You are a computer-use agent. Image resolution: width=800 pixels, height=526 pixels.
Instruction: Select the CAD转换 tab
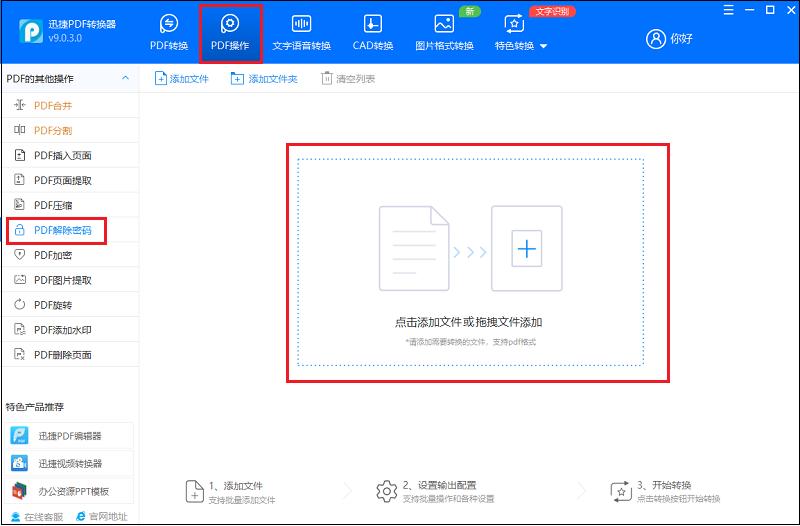(373, 32)
